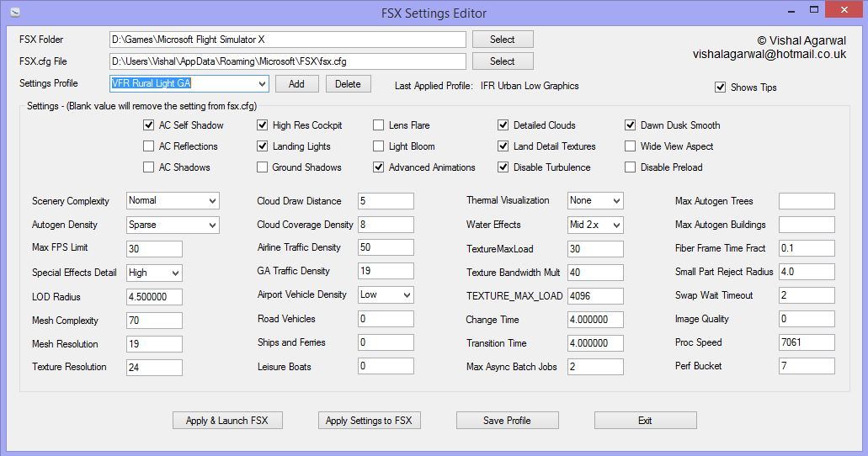
Task: Click the Cloud Draw Distance field
Action: click(x=386, y=201)
